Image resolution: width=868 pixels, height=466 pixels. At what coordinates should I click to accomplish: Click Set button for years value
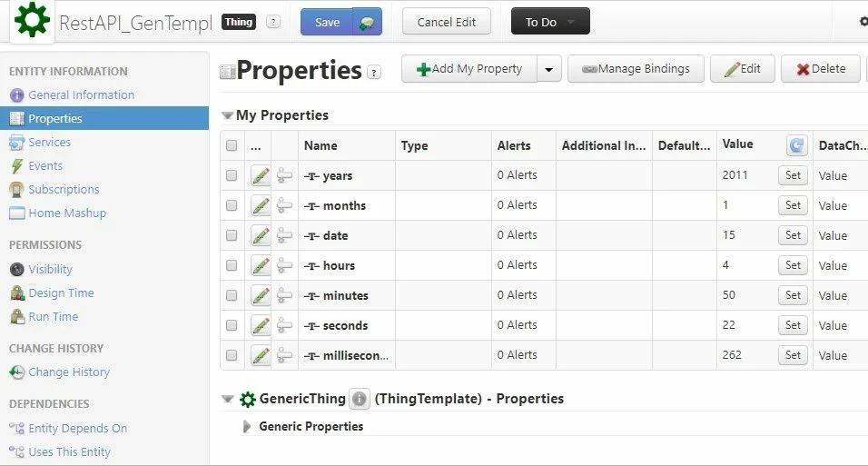793,175
